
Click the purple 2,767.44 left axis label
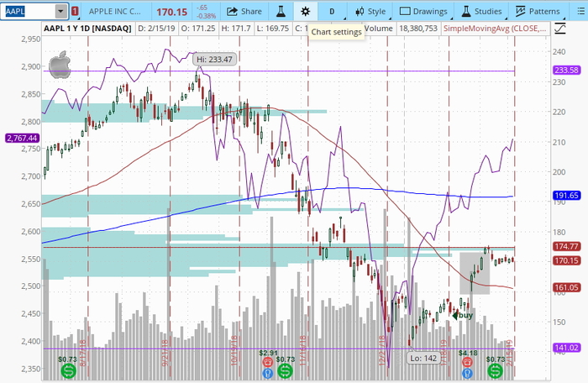click(x=22, y=138)
